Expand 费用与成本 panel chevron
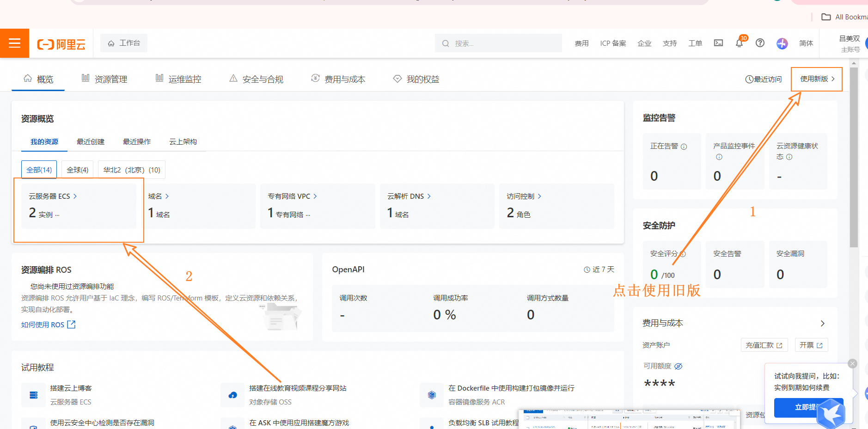The width and height of the screenshot is (868, 429). 823,323
